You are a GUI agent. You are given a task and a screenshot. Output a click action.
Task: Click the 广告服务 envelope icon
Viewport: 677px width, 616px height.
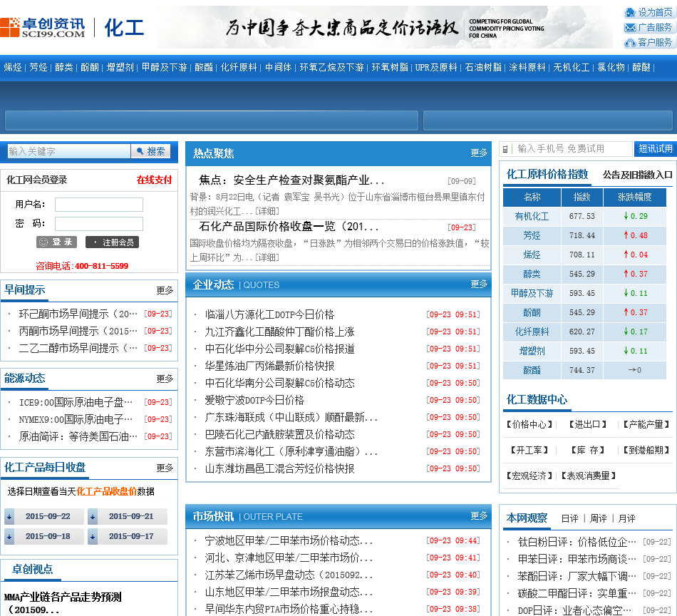coord(630,28)
